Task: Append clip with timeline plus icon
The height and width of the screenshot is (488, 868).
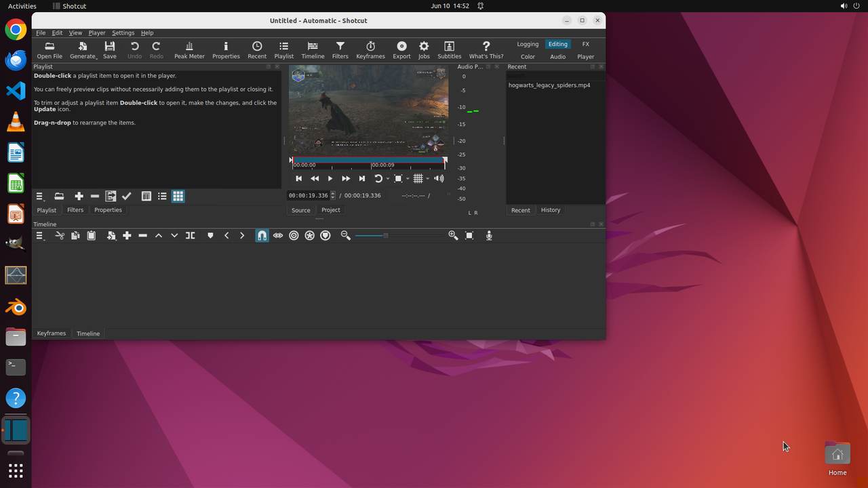Action: point(127,235)
